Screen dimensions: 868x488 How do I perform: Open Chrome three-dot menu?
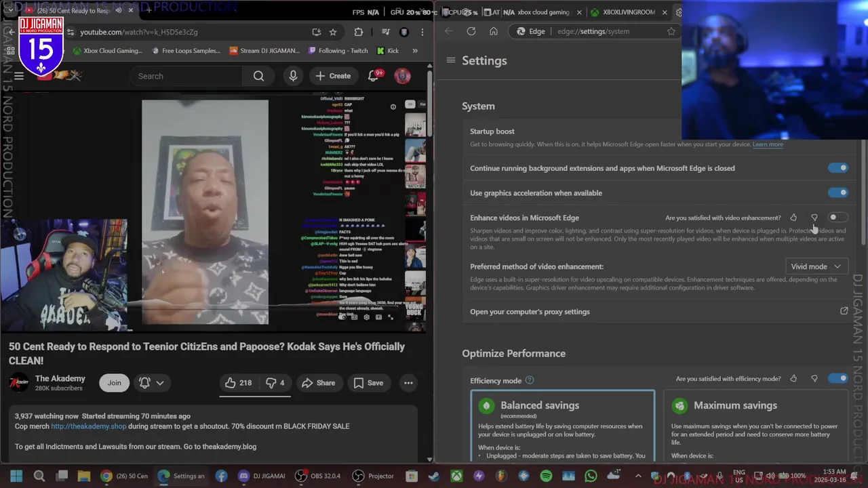coord(423,32)
